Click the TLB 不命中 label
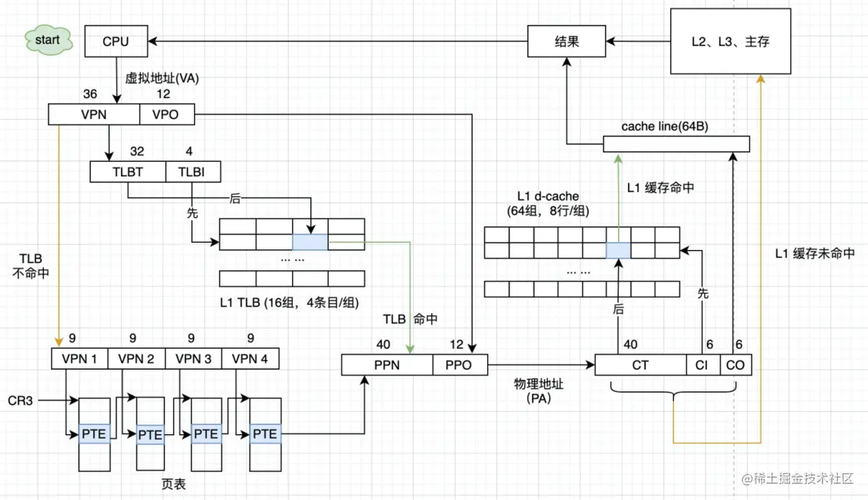Viewport: 868px width, 500px height. pyautogui.click(x=32, y=266)
